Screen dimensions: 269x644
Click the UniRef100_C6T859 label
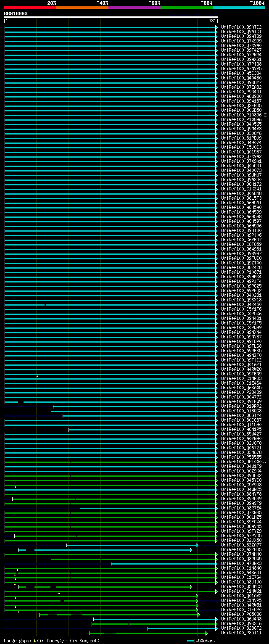241,245
